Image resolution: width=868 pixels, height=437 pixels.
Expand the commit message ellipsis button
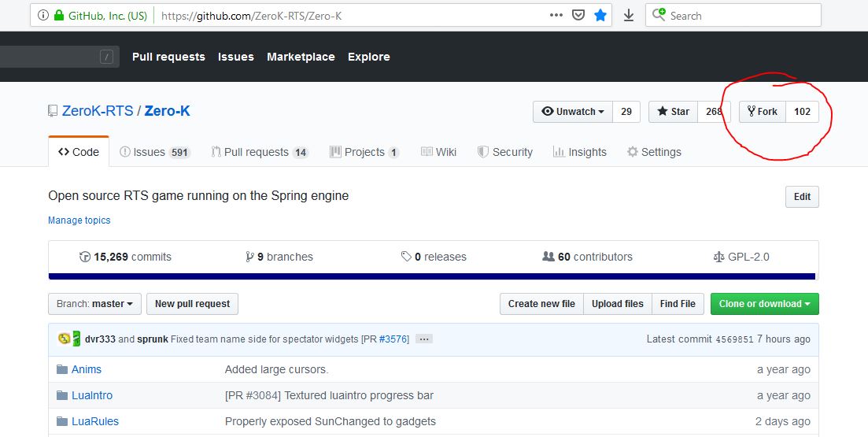[424, 339]
